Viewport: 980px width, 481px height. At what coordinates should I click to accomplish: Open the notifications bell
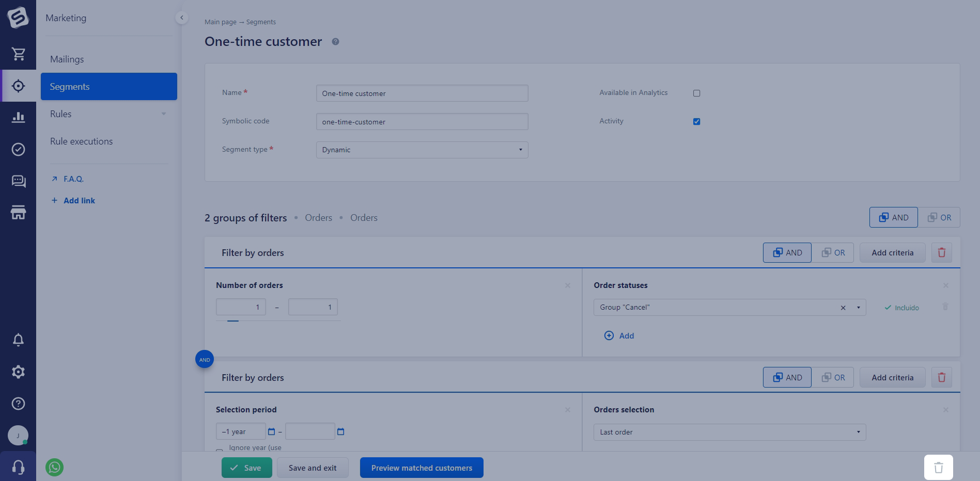pyautogui.click(x=19, y=340)
